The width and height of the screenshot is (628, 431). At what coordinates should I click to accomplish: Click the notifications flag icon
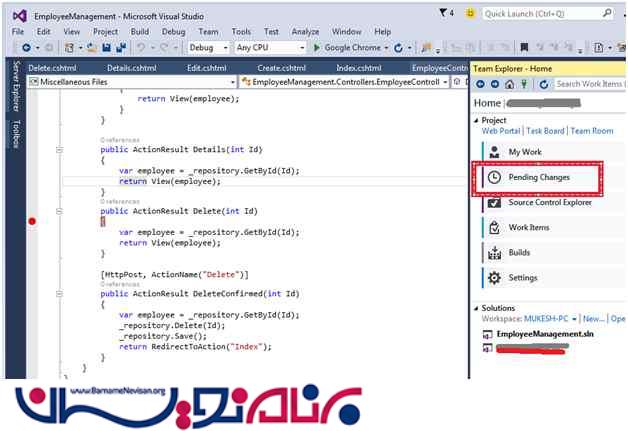click(443, 14)
